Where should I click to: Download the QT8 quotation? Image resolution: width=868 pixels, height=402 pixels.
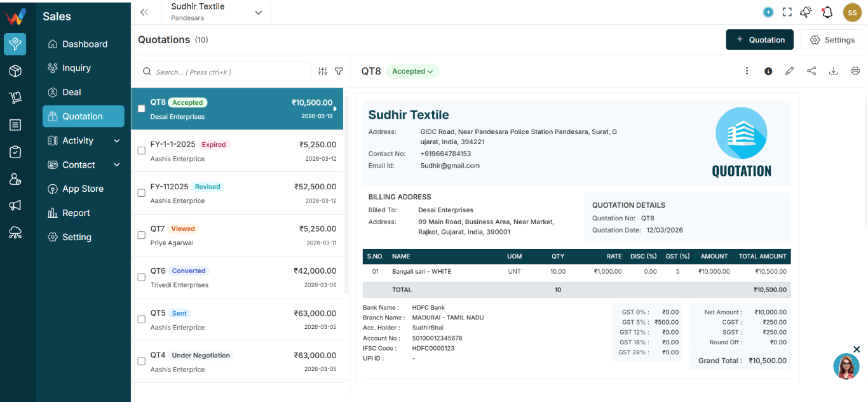(833, 71)
